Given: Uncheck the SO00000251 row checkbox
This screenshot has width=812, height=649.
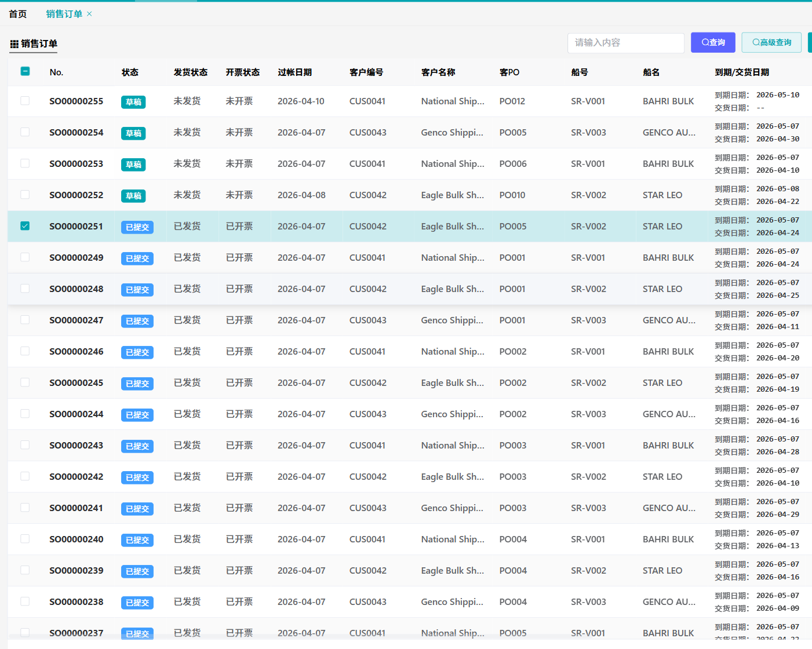Looking at the screenshot, I should point(25,226).
